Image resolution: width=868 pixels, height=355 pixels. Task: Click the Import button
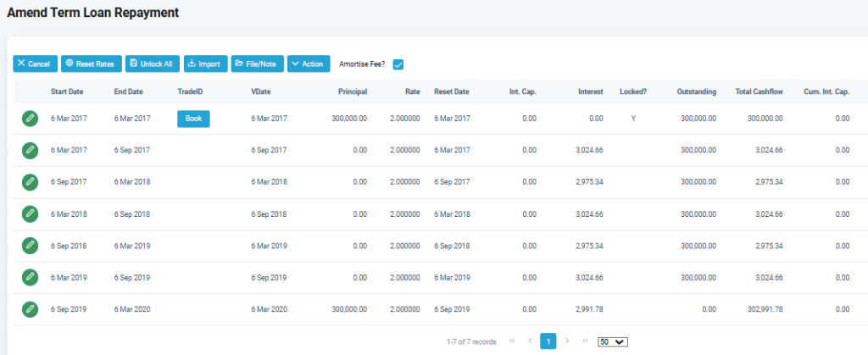(204, 64)
